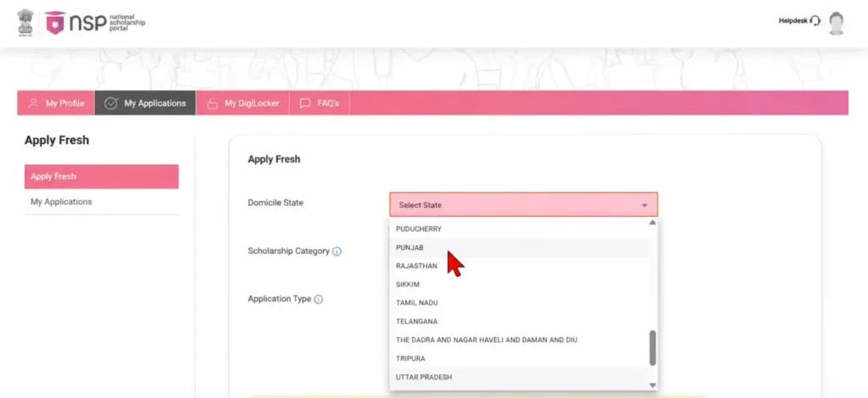Open the My Profile tab

point(56,103)
